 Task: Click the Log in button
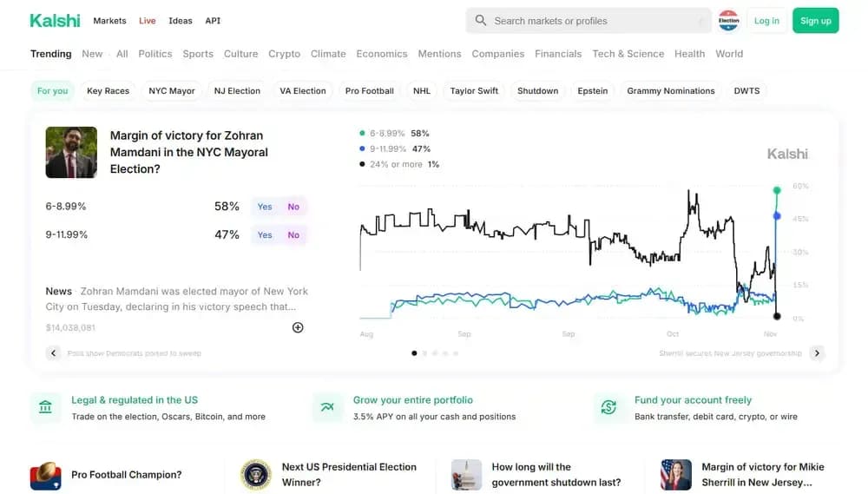pos(766,21)
